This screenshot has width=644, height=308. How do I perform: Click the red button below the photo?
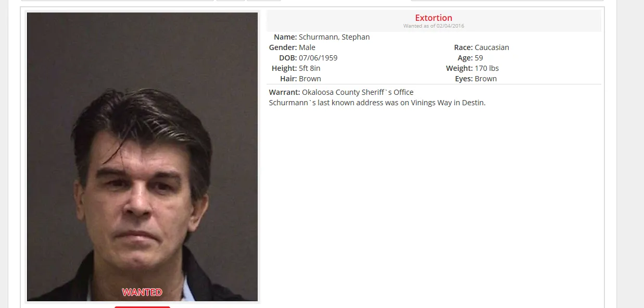(142, 307)
